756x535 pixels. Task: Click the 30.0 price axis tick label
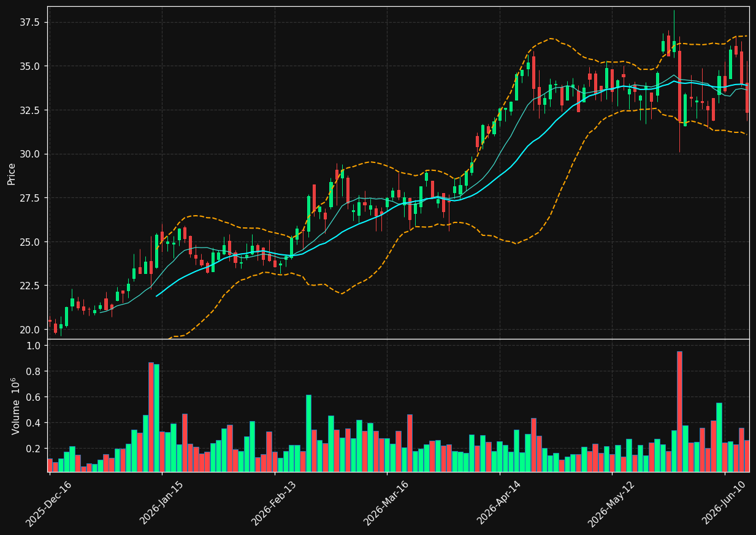[31, 154]
